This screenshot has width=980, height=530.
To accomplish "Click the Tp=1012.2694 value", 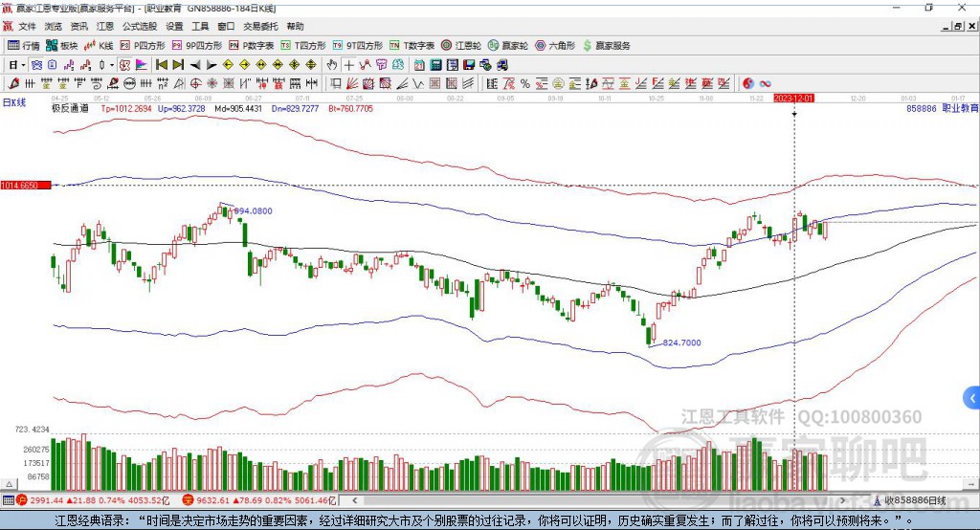I will point(126,108).
